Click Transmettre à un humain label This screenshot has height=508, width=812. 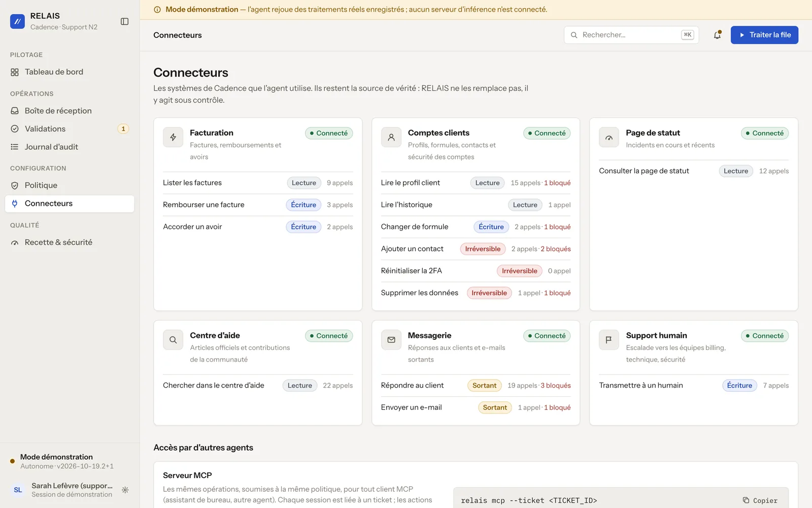(641, 386)
